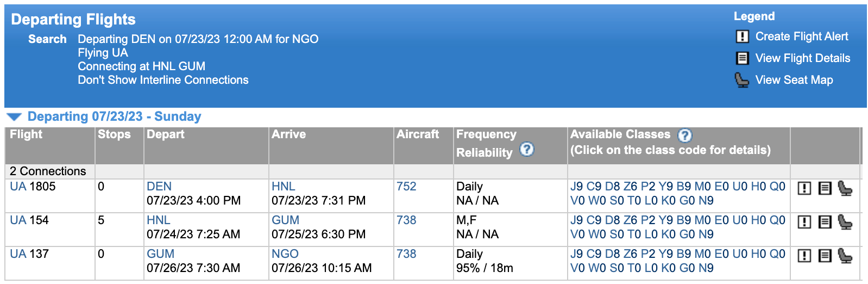The width and height of the screenshot is (868, 284).
Task: Create flight alert for UA 154
Action: point(804,222)
